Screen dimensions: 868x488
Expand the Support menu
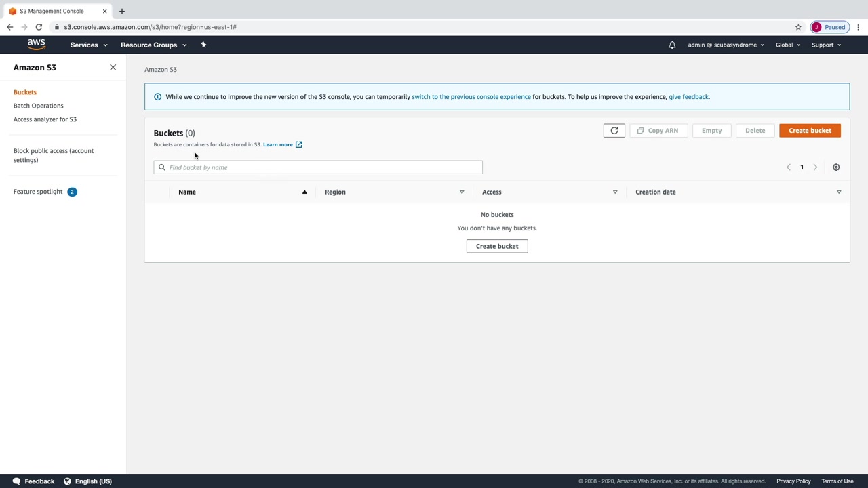click(826, 45)
